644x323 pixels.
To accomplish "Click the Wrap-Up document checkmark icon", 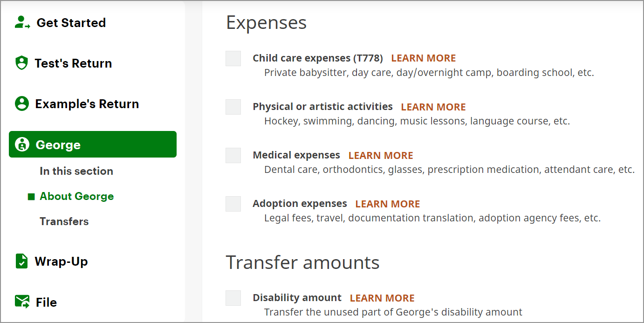I will [21, 261].
